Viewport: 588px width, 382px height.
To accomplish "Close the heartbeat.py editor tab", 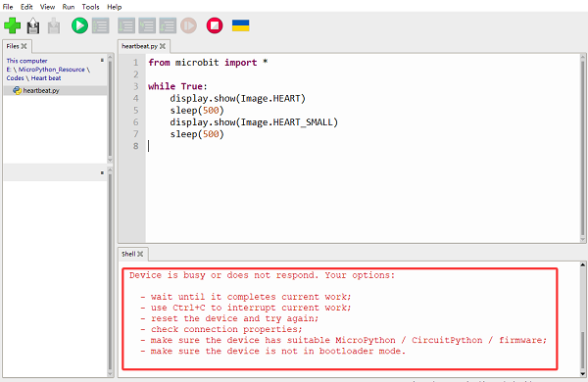I will point(163,46).
